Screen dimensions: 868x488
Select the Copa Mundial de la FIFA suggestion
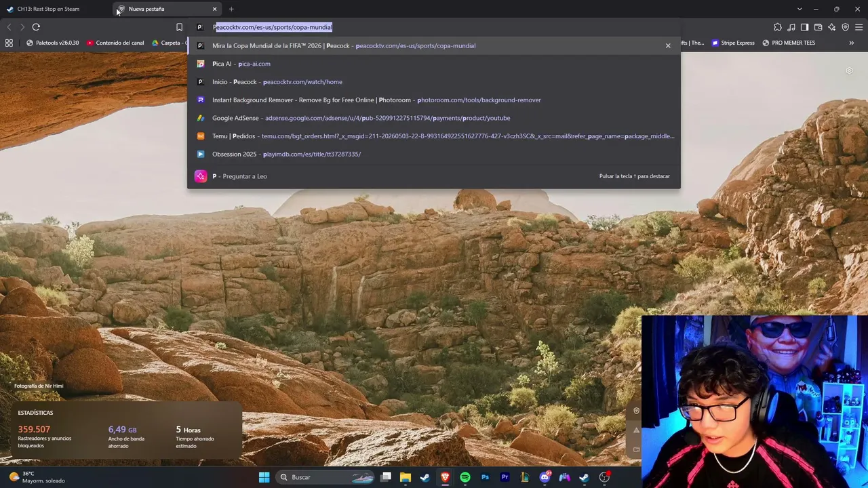pos(434,45)
